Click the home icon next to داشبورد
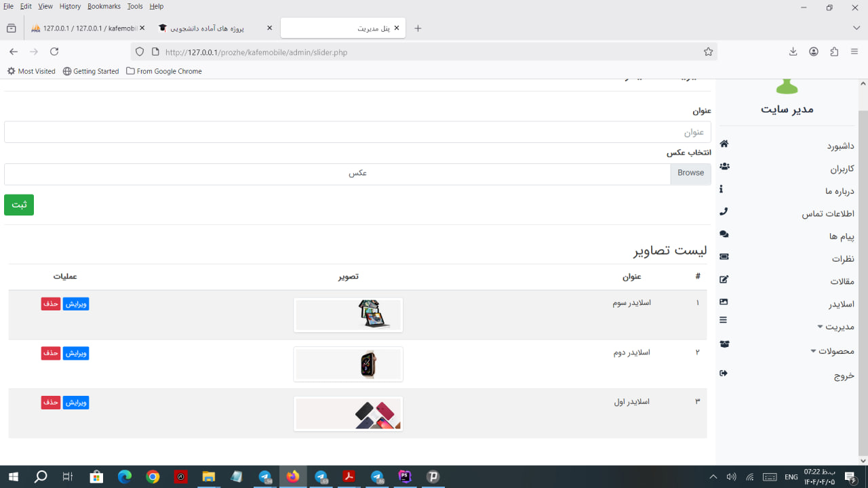868x488 pixels. point(724,144)
